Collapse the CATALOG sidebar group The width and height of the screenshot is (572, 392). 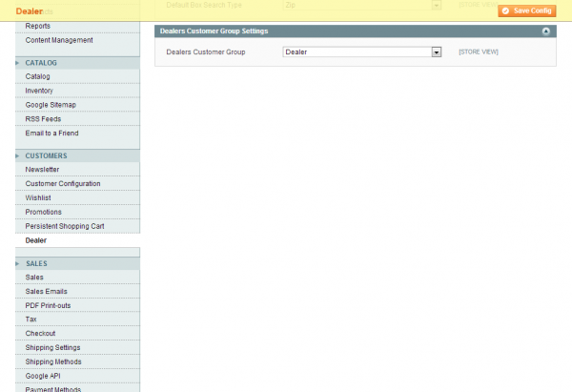[x=77, y=63]
